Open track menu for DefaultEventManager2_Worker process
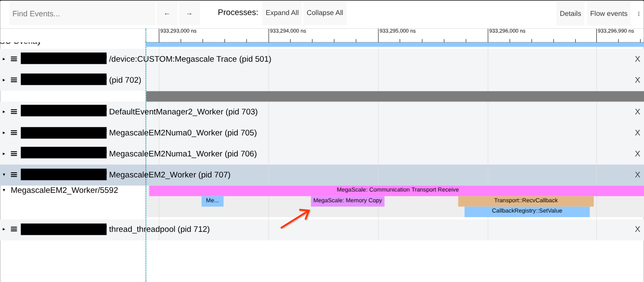644x282 pixels. (x=14, y=111)
